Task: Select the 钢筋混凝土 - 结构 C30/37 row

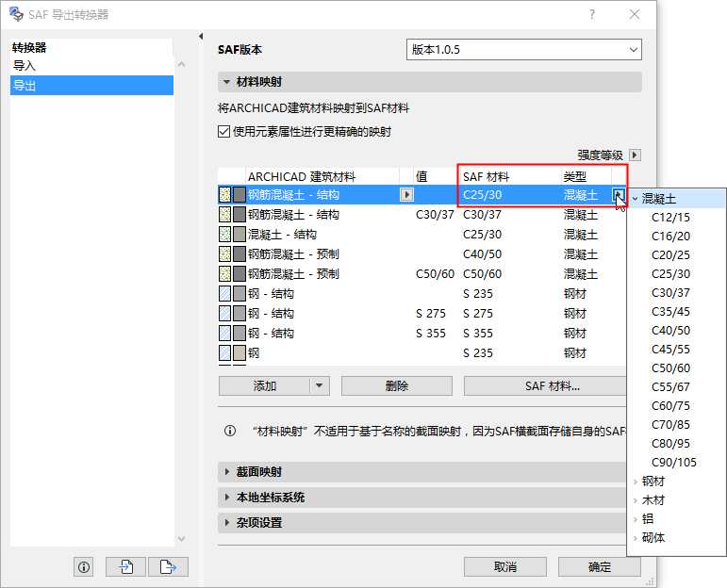Action: [x=421, y=215]
